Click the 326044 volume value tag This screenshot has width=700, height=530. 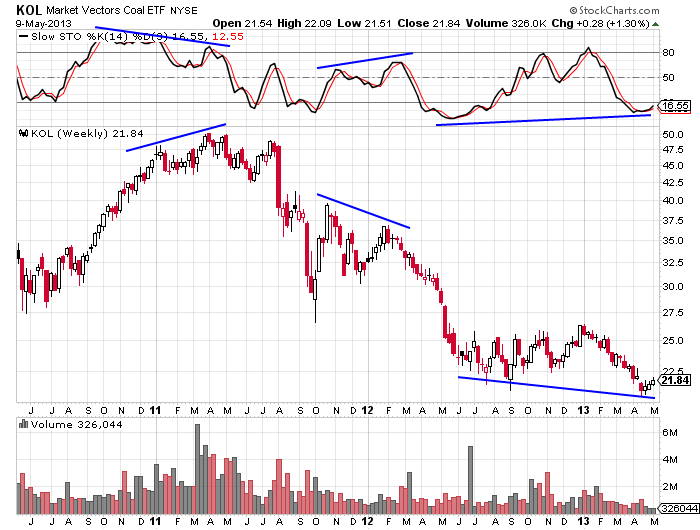point(678,509)
